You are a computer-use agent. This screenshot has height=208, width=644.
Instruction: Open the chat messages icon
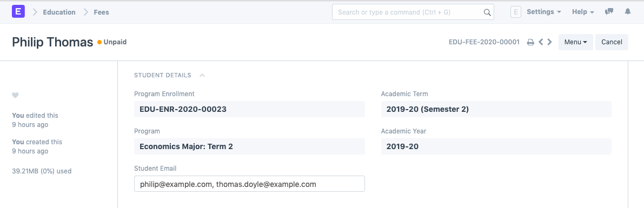[609, 12]
